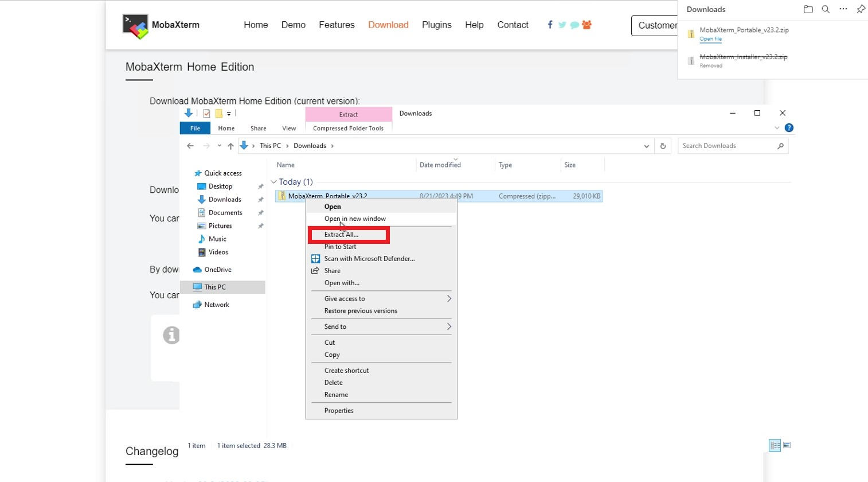Click the Properties quick access toolbar icon
Image resolution: width=868 pixels, height=482 pixels.
(x=206, y=114)
